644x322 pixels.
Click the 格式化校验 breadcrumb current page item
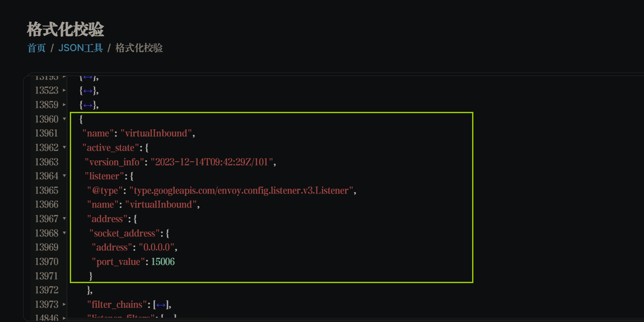[139, 48]
